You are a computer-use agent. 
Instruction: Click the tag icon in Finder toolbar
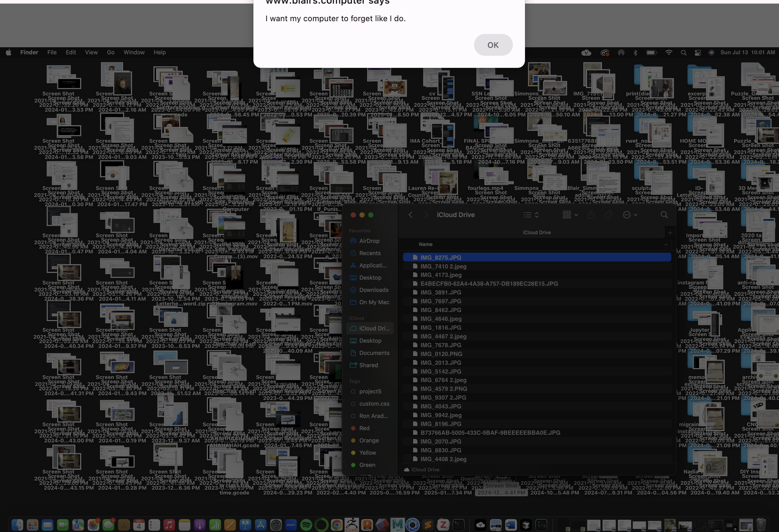tap(608, 215)
